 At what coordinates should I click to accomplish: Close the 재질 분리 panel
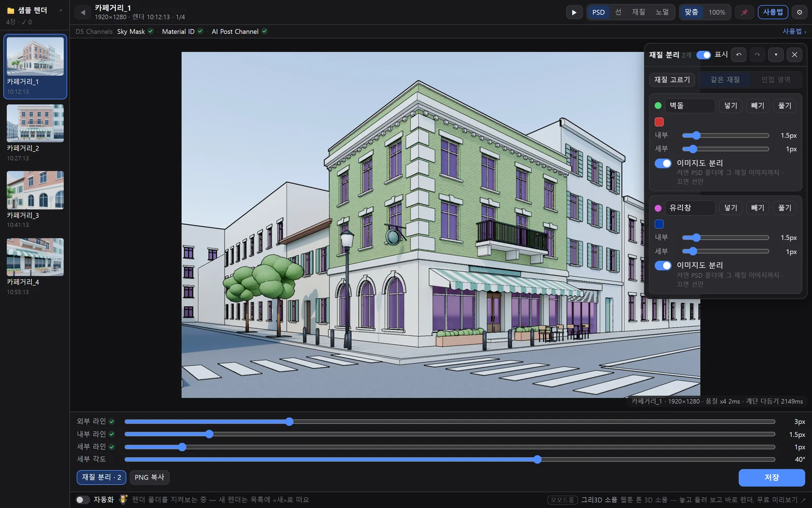[x=795, y=55]
